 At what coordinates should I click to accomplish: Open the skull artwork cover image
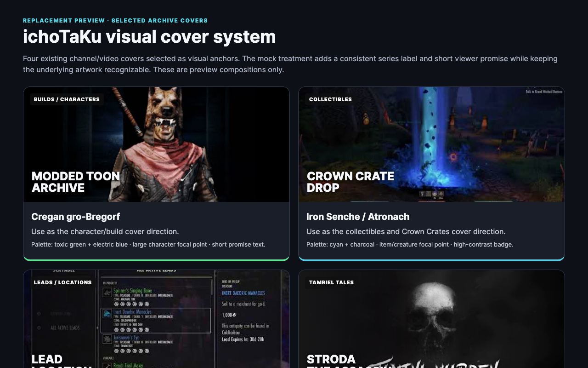coord(431,319)
